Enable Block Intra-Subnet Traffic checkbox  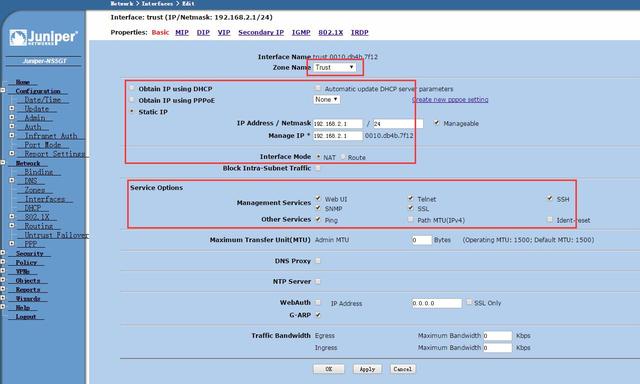point(318,168)
